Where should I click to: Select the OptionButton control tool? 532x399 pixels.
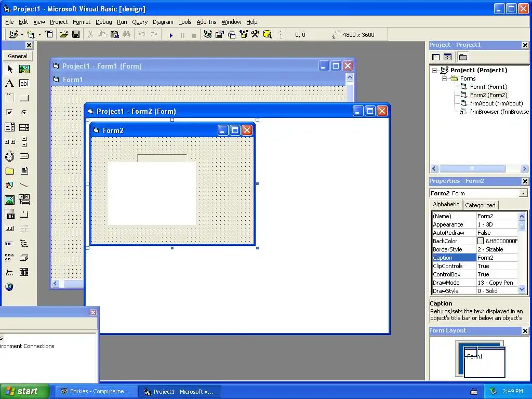[24, 112]
